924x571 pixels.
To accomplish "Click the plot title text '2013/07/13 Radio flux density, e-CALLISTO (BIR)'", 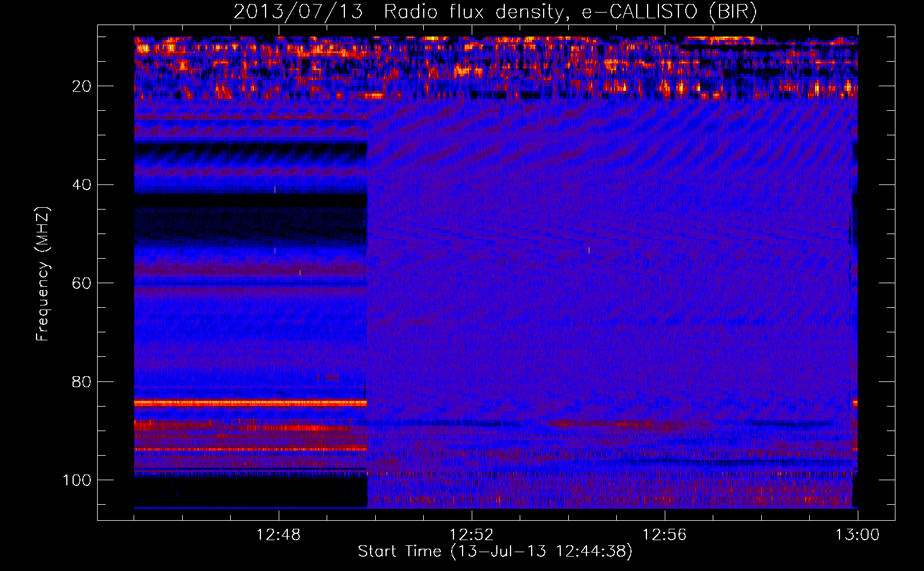I will coord(495,12).
